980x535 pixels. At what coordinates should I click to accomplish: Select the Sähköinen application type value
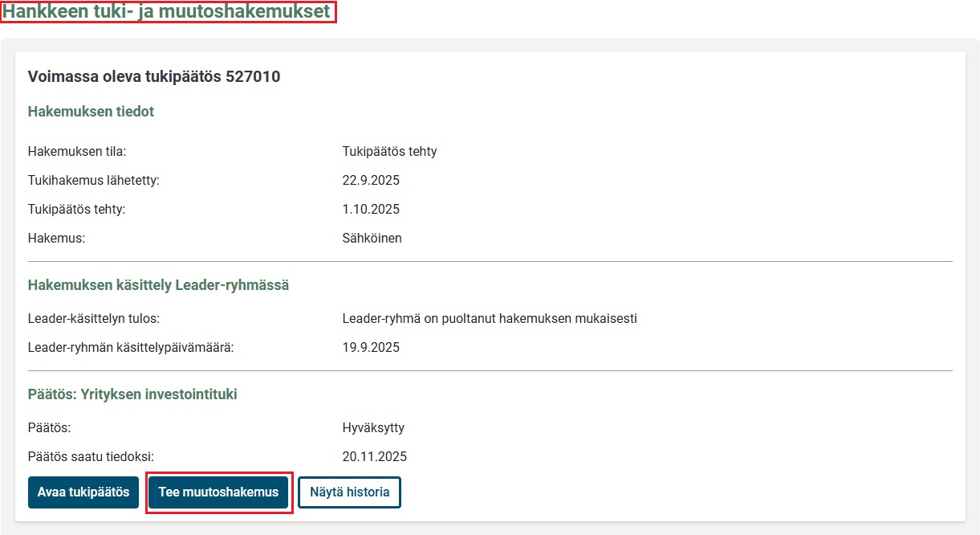point(371,238)
